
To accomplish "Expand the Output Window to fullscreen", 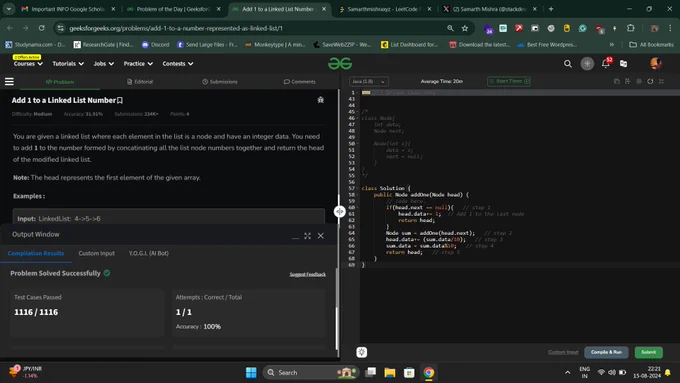I will pos(307,236).
